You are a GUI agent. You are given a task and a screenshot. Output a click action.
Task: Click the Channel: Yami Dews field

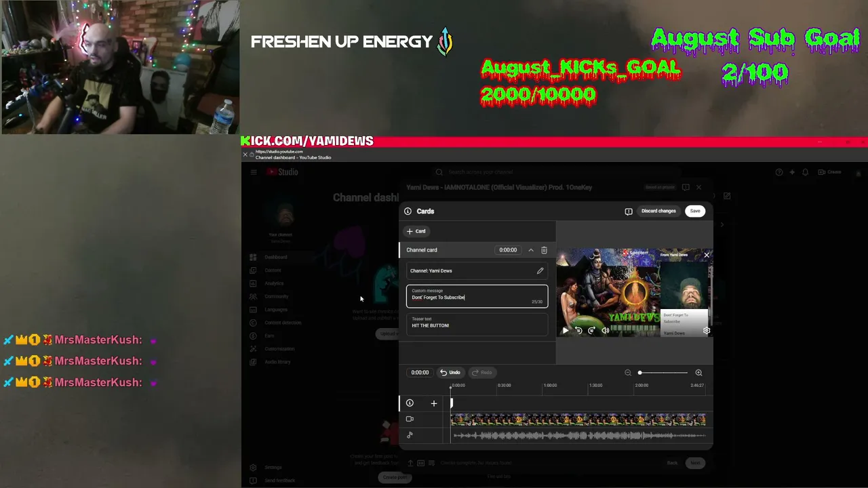(x=477, y=271)
